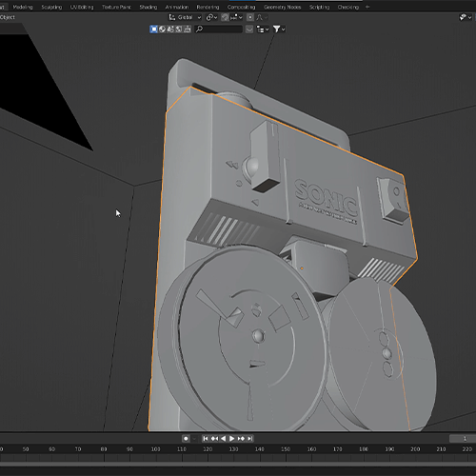Play the animation forward
The height and width of the screenshot is (476, 476).
tap(232, 439)
